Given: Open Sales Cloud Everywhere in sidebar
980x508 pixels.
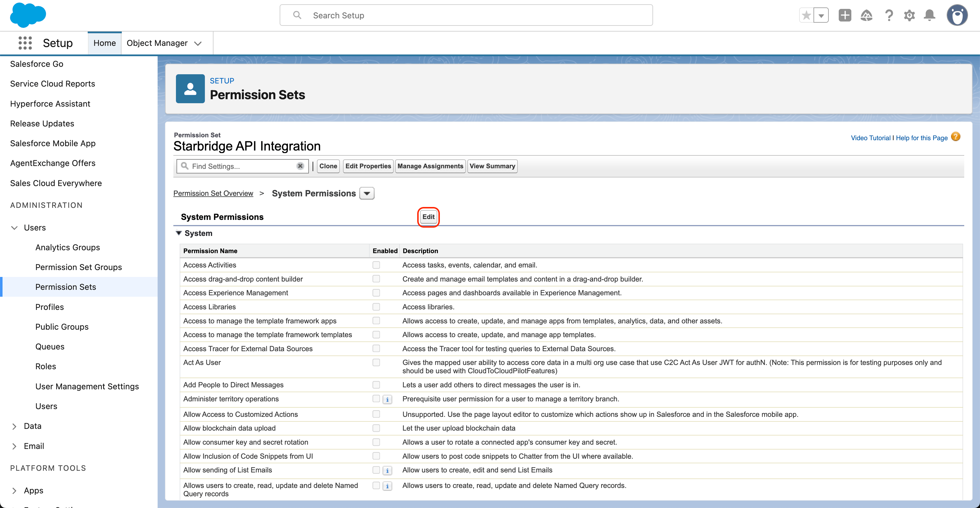Looking at the screenshot, I should tap(56, 183).
